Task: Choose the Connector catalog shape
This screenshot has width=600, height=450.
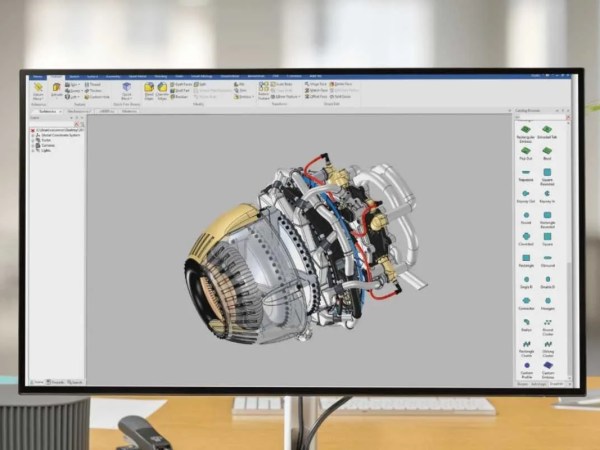Action: pyautogui.click(x=526, y=303)
